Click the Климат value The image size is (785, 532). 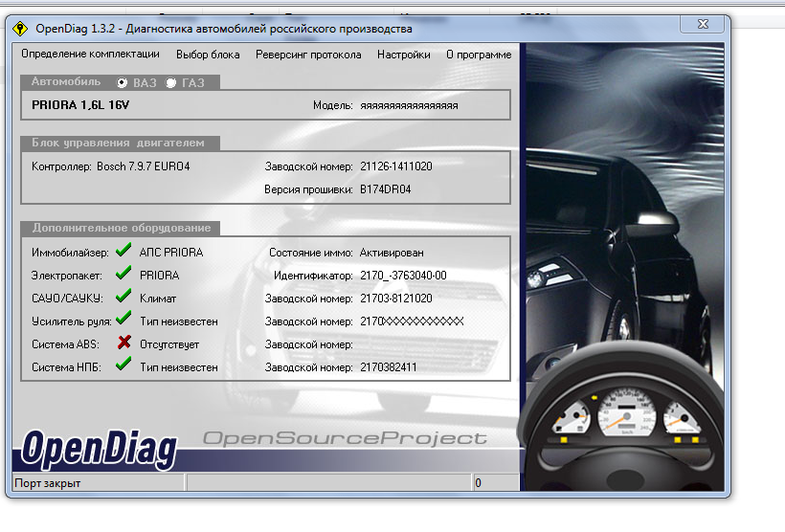pyautogui.click(x=158, y=299)
